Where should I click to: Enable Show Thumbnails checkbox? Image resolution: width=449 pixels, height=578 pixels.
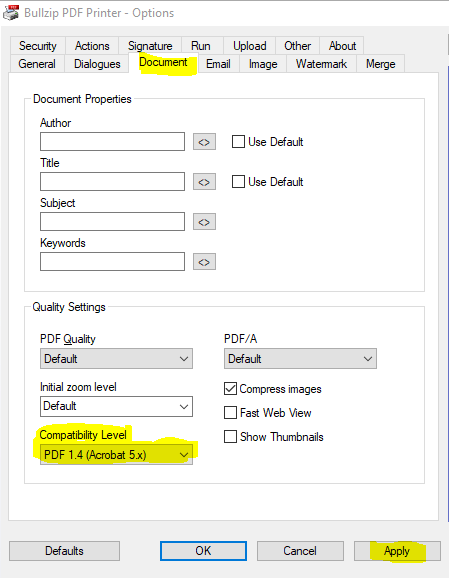[230, 436]
